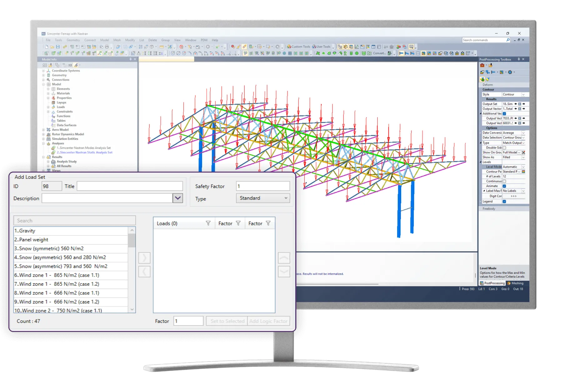This screenshot has width=574, height=392.
Task: Click the Safety Factor input field
Action: pyautogui.click(x=263, y=186)
